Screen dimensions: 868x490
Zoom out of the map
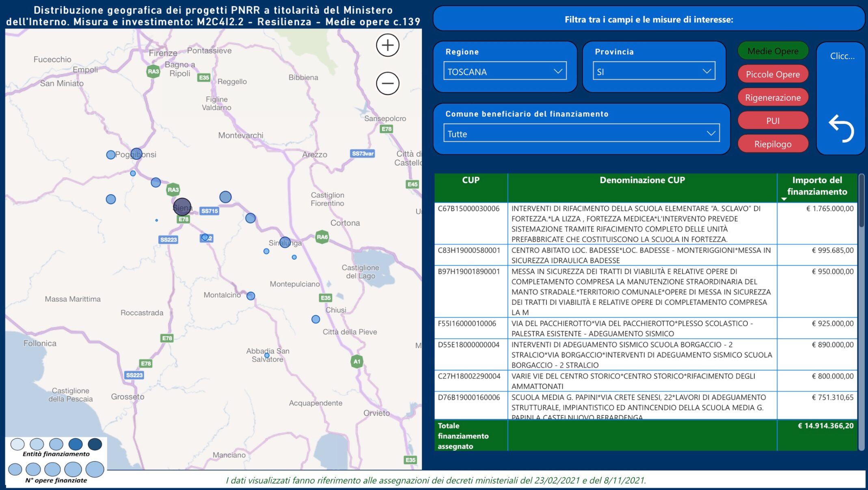[388, 83]
